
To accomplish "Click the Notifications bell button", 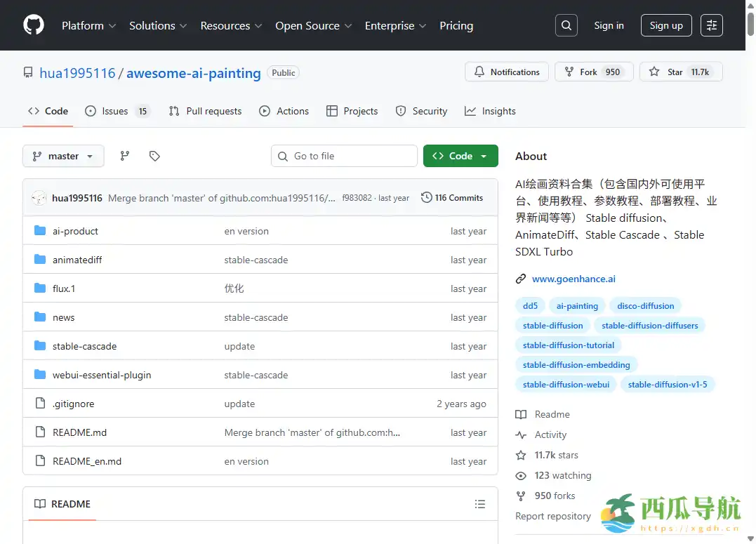I will 507,72.
